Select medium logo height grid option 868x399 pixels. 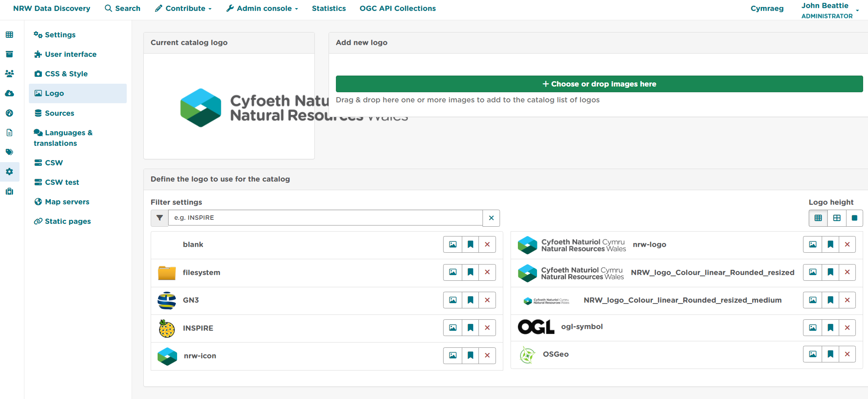[837, 218]
